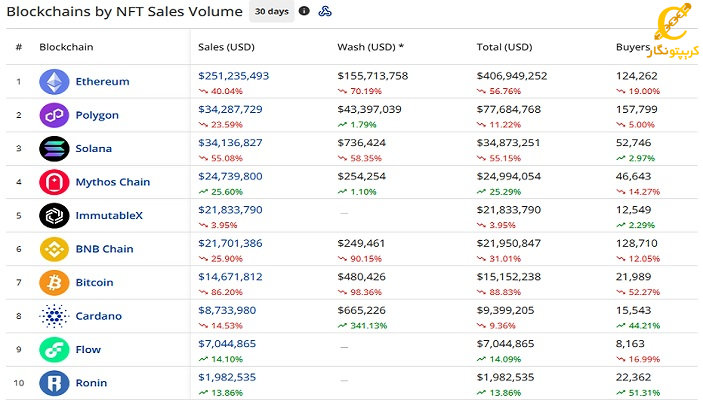The image size is (703, 400).
Task: Open the Flow blockchain link
Action: click(x=88, y=349)
